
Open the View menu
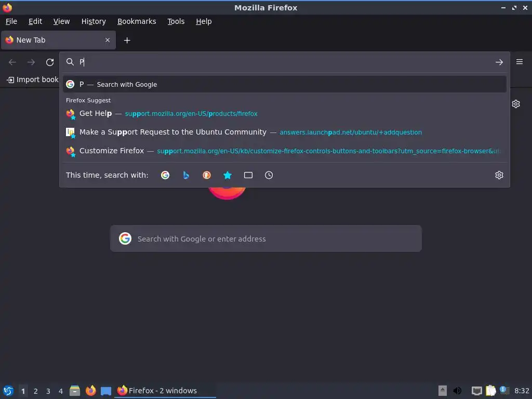click(x=61, y=21)
